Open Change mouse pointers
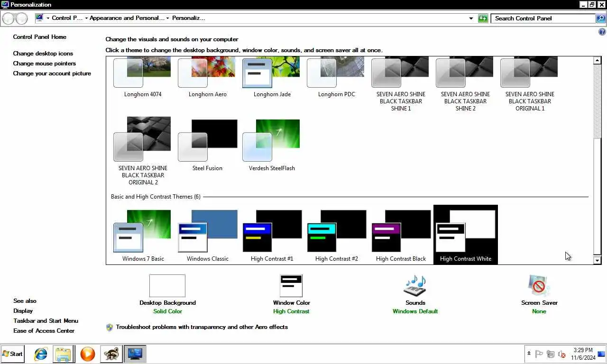 (44, 64)
